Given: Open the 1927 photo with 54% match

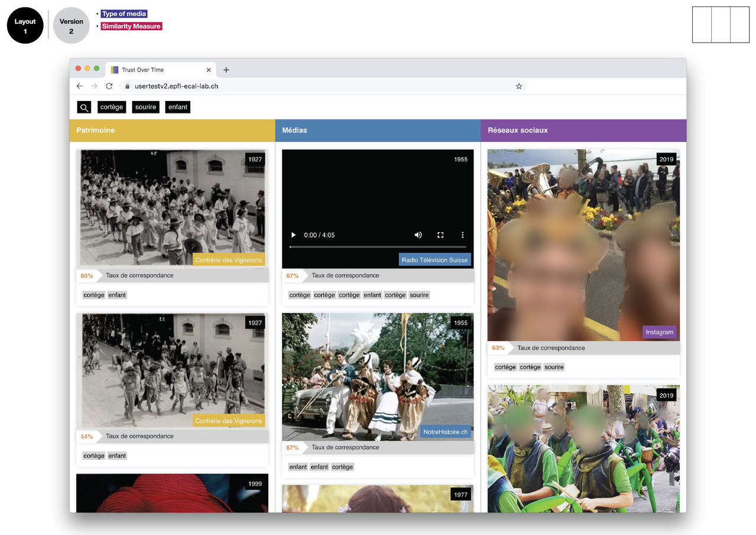Looking at the screenshot, I should coord(172,370).
